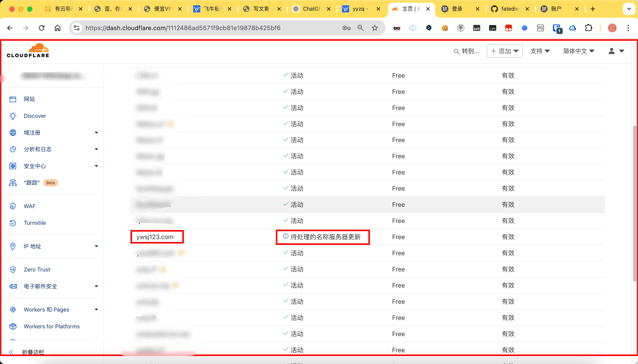Screen dimensions: 638x364
Task: Collapse the sidebar with double-chevron icon
Action: tap(11, 352)
